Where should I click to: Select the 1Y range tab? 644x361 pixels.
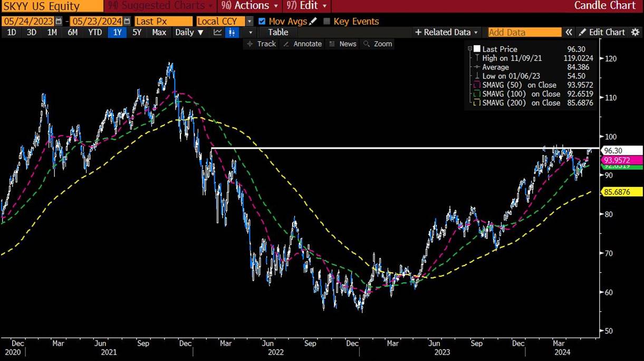[117, 32]
